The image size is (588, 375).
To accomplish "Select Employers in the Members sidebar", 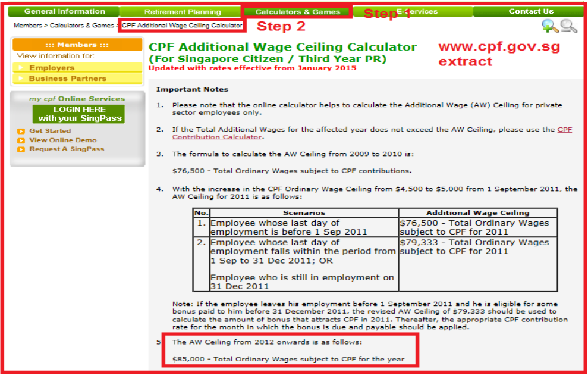I will coord(52,68).
